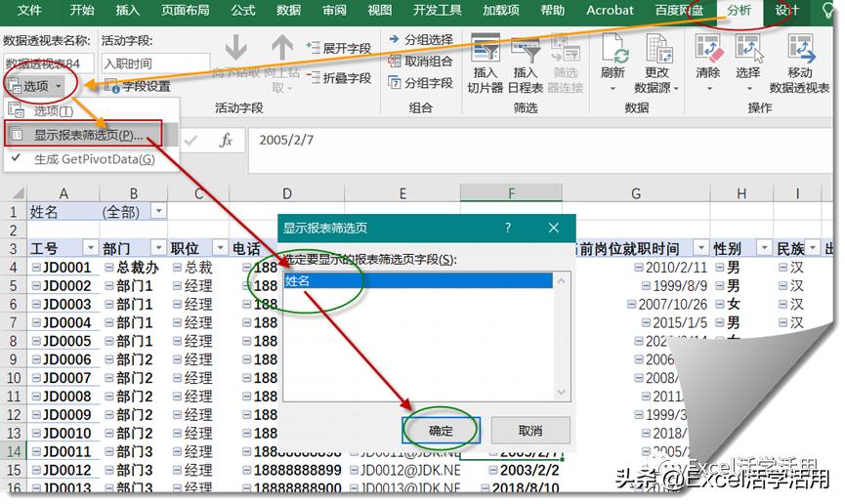The height and width of the screenshot is (504, 845).
Task: Collapse the 总裁办 department group
Action: [x=108, y=268]
